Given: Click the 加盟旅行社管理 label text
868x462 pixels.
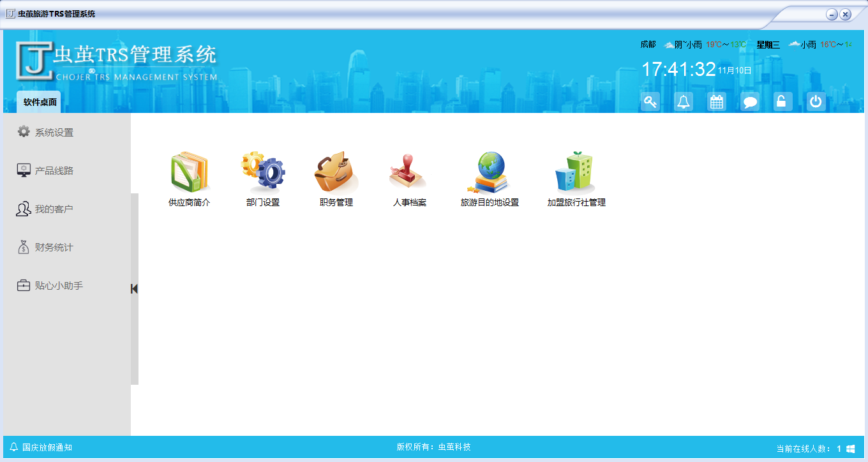Looking at the screenshot, I should 576,203.
